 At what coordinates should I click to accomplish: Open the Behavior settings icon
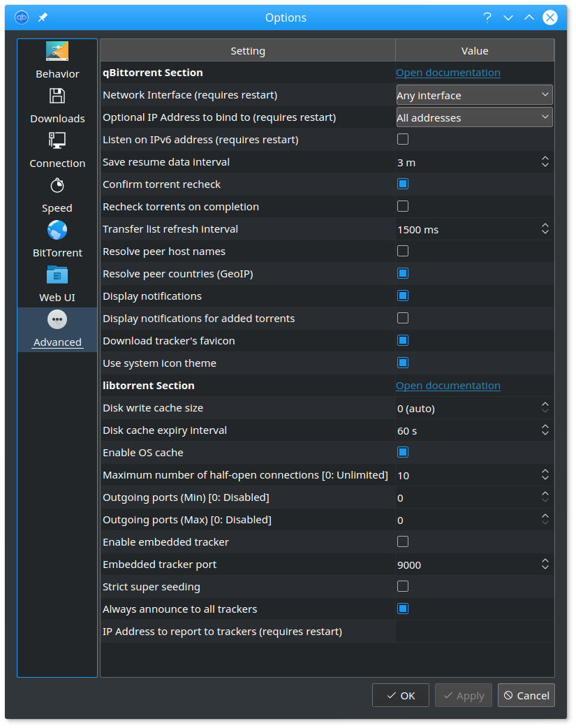[57, 52]
